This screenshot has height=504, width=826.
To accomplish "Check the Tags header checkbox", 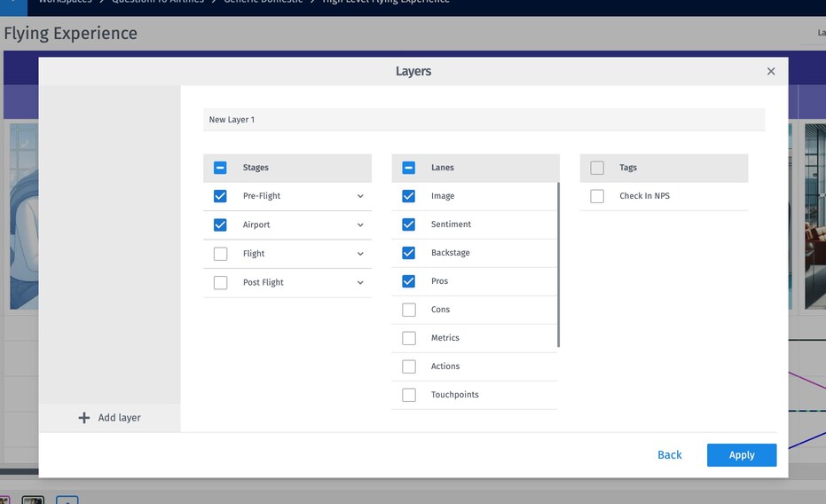I will click(x=597, y=168).
